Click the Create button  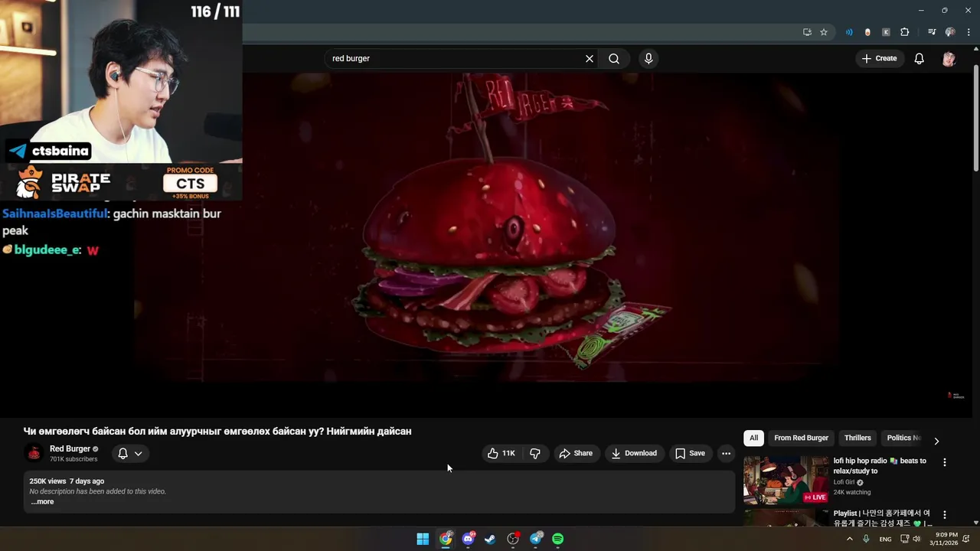click(879, 59)
